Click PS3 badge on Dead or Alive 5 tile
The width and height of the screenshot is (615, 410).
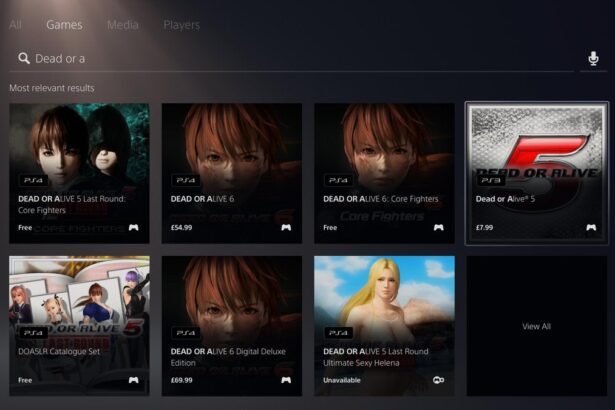(491, 180)
